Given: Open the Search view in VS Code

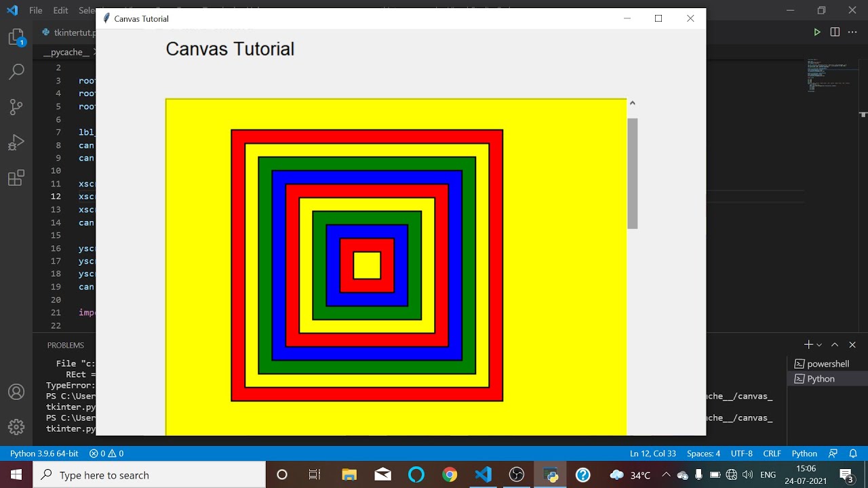Looking at the screenshot, I should click(x=16, y=71).
